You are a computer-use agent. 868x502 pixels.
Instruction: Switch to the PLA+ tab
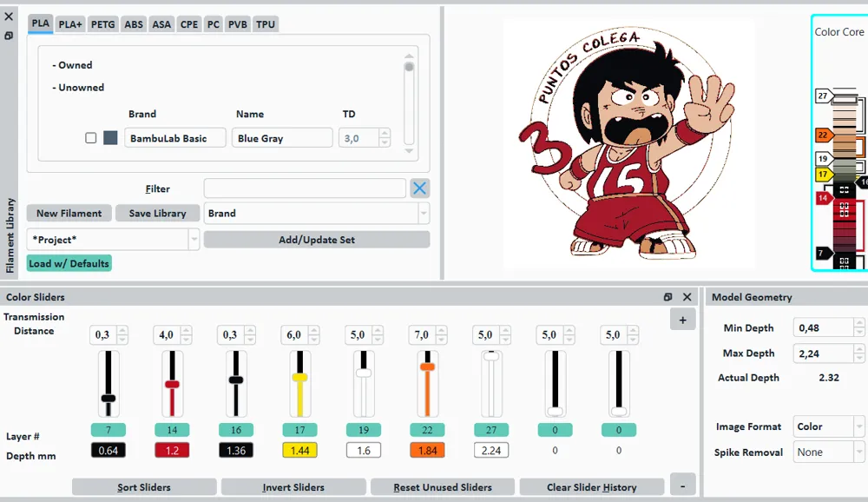pos(70,24)
